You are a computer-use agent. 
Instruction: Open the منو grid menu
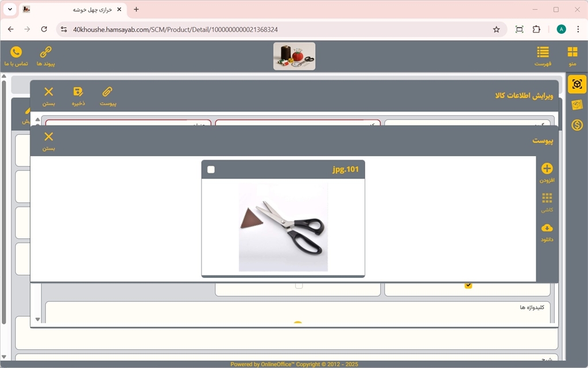click(x=572, y=52)
